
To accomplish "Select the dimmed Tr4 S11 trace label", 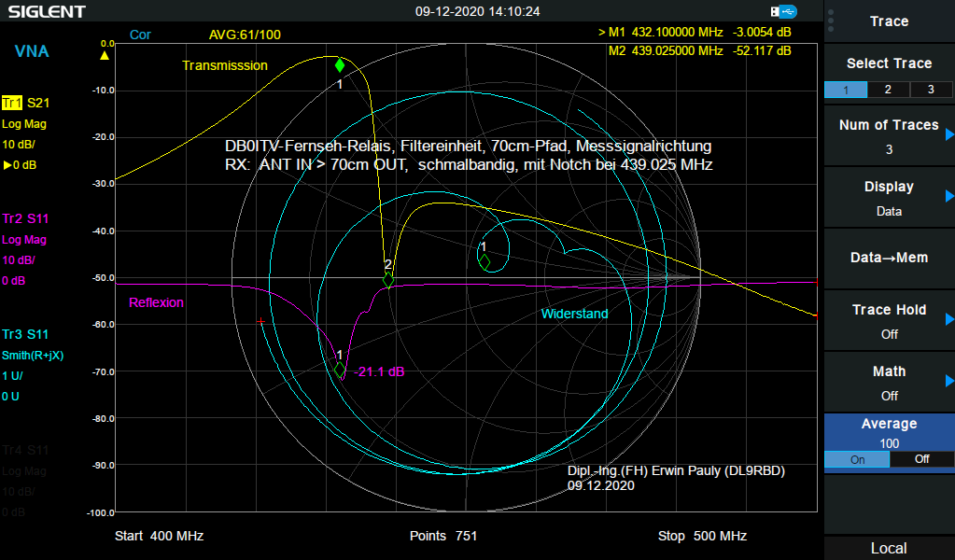I will click(x=25, y=450).
